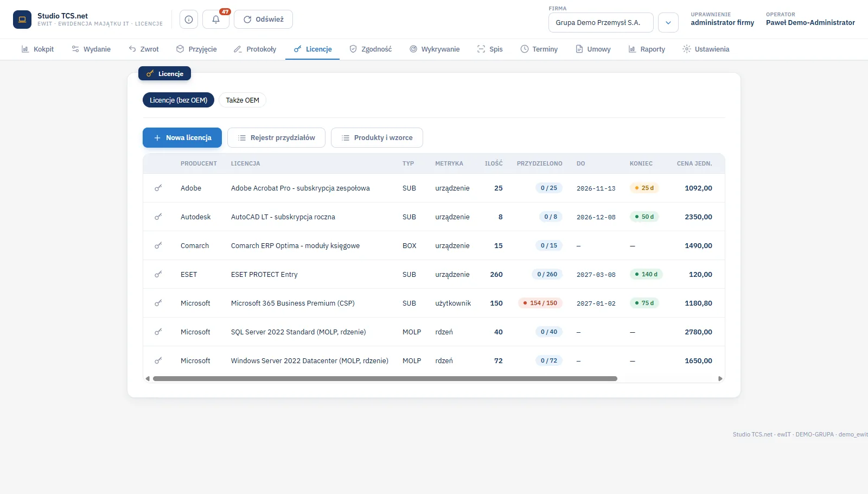
Task: Click the PRODUCENT column header
Action: [199, 163]
